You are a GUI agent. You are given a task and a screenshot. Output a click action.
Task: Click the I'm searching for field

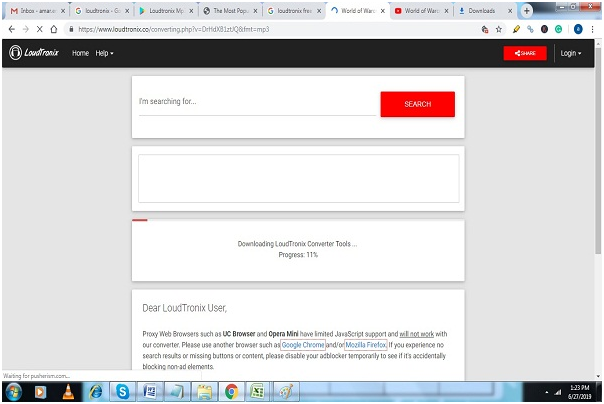pos(257,102)
